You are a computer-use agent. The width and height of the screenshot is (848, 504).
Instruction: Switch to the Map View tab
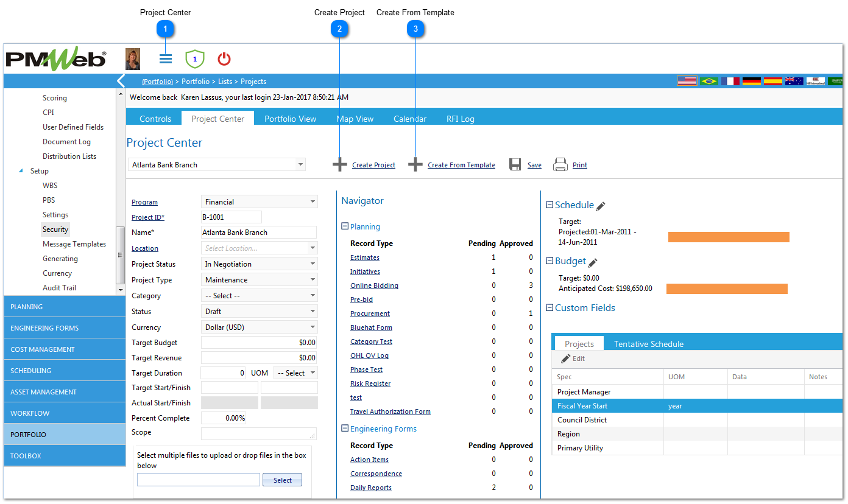click(x=355, y=119)
